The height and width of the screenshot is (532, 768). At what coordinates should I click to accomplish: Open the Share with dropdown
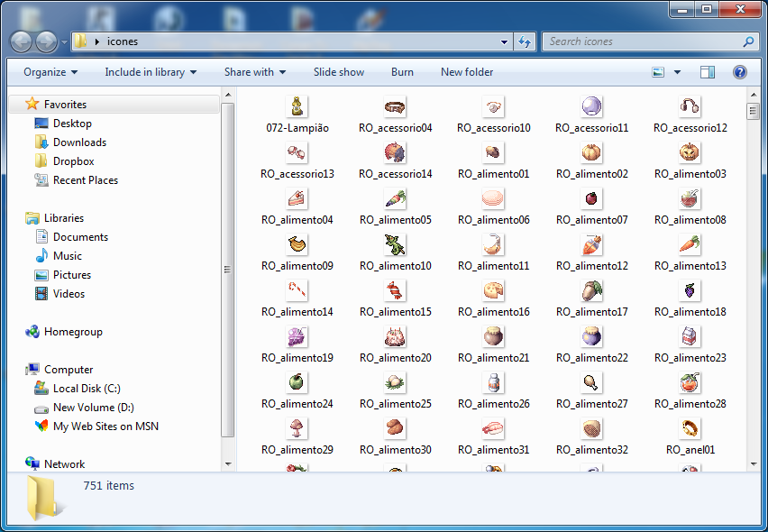coord(255,72)
